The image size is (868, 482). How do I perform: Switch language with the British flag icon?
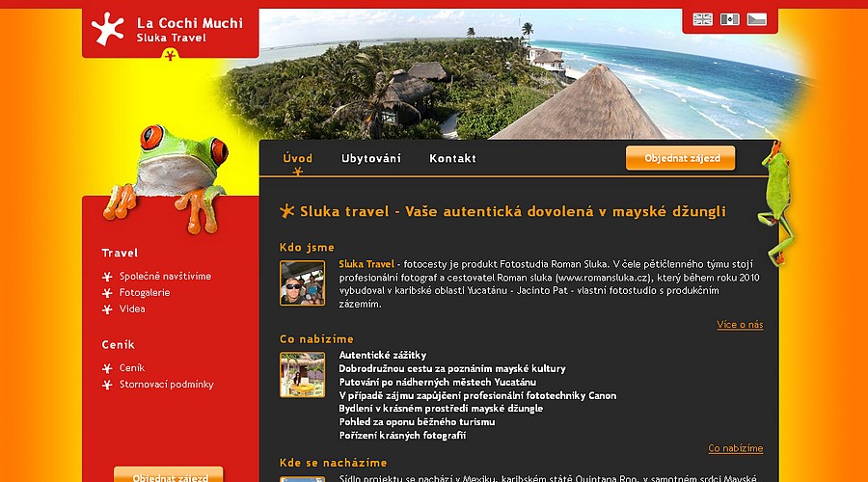(x=702, y=19)
